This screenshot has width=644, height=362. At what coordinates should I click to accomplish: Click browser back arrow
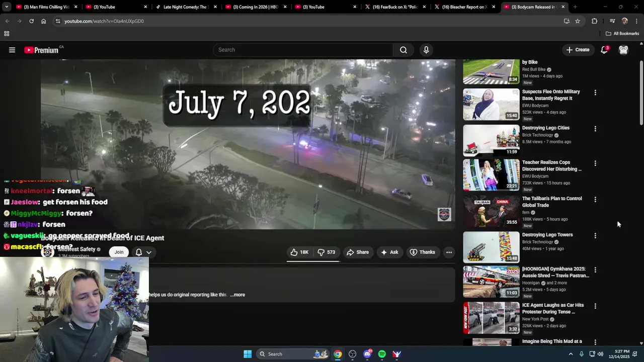(x=7, y=21)
